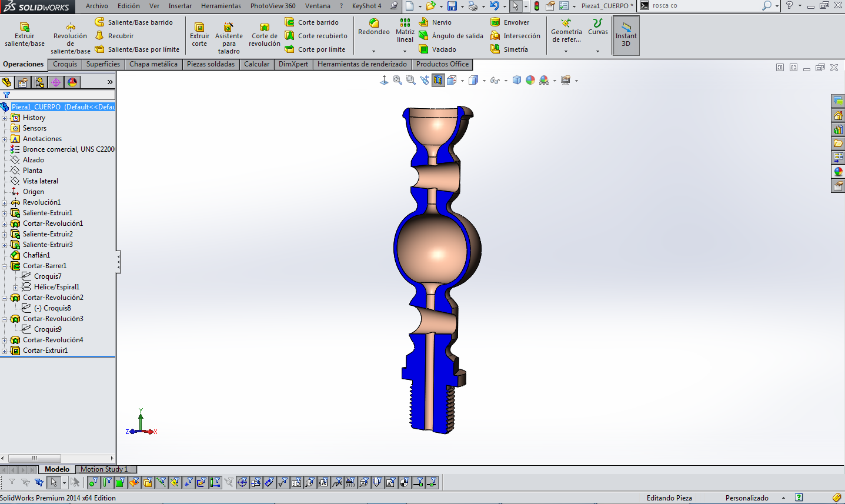Expand the Hélice/Espiral1 tree node
The image size is (845, 504).
click(16, 287)
